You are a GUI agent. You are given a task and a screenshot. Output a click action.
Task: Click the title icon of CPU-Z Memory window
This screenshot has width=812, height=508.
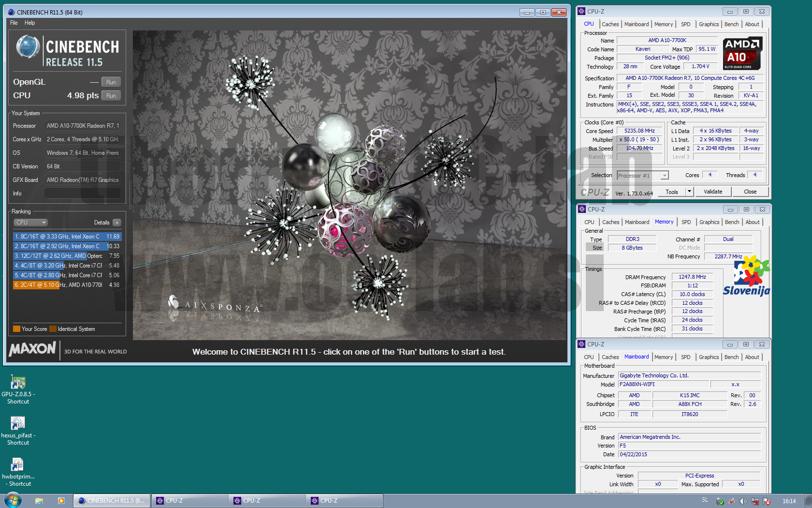582,209
